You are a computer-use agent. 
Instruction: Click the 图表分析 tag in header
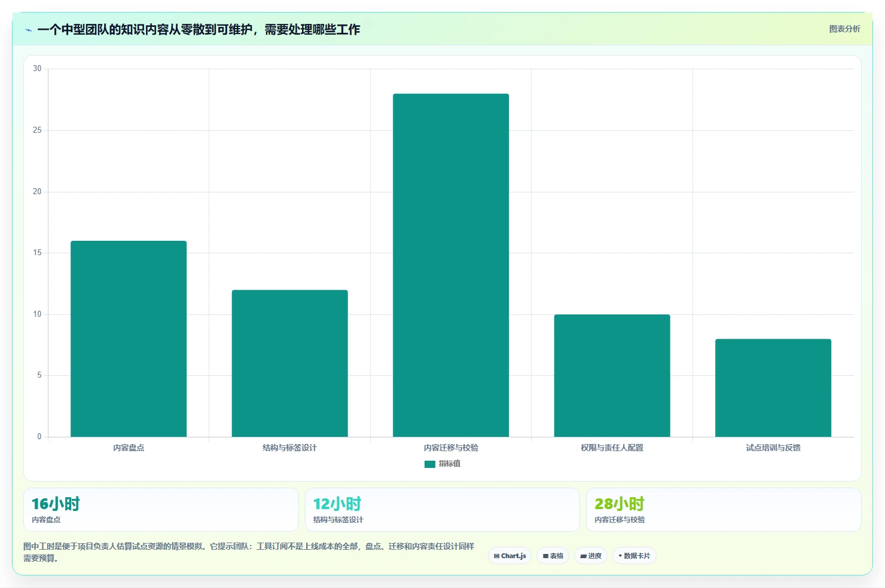pos(844,29)
